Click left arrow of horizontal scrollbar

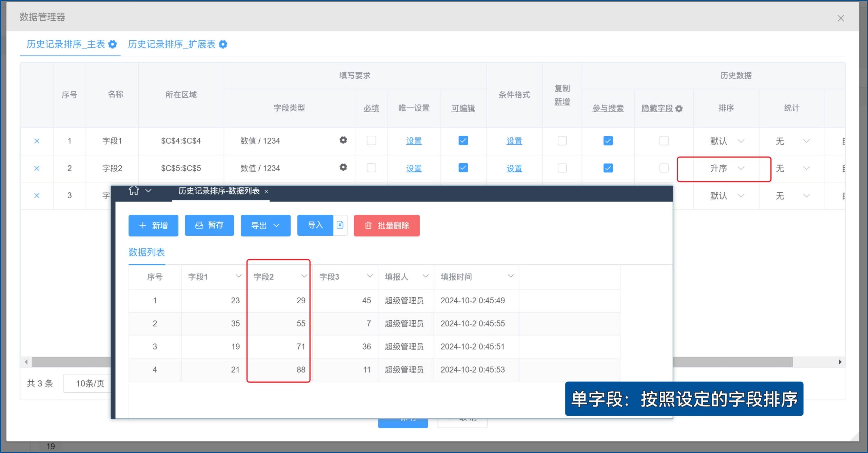pyautogui.click(x=26, y=362)
